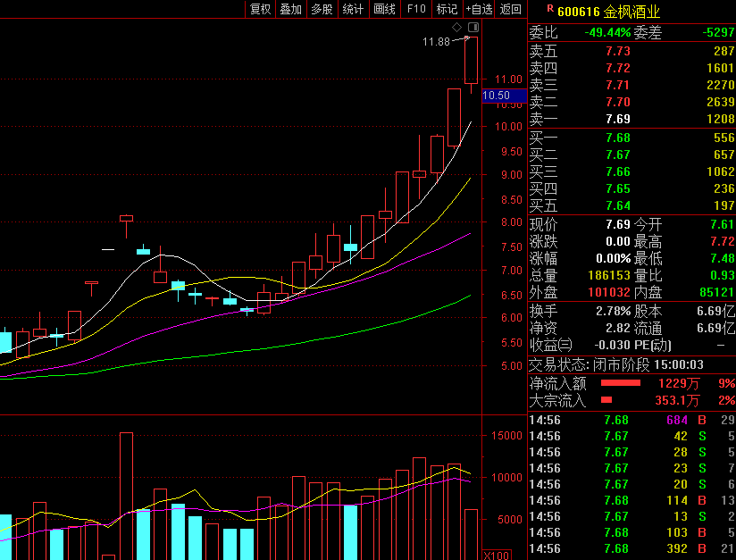Open the 复权 price adjustment option
This screenshot has height=560, width=736.
pos(260,9)
